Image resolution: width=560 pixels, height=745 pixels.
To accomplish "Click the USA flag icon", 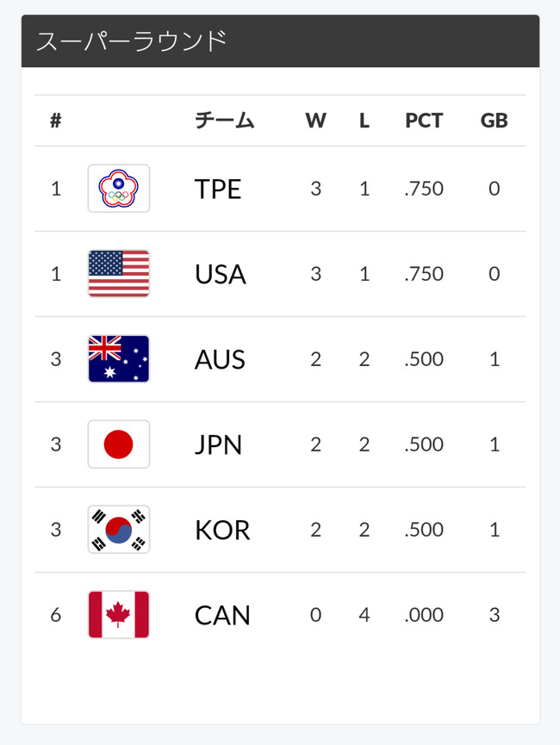I will (x=119, y=274).
